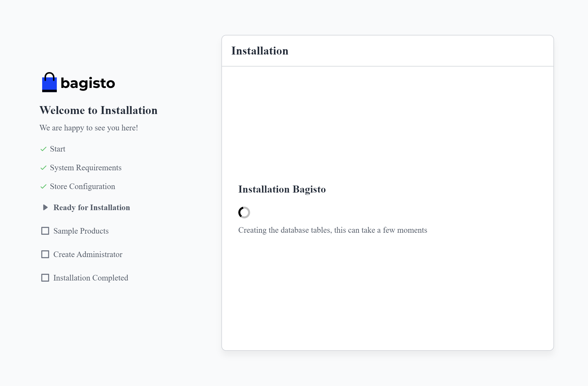The image size is (588, 386).
Task: Click the Sample Products step checkbox
Action: (x=45, y=231)
